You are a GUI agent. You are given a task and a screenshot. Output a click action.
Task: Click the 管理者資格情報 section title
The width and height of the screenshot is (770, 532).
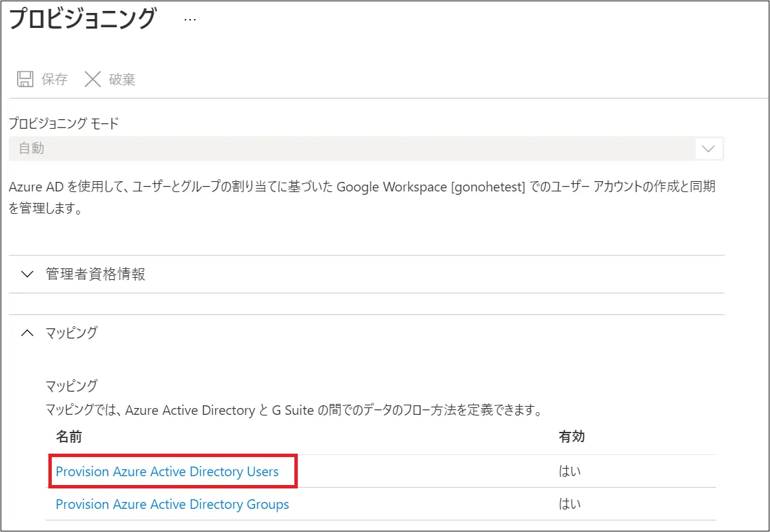click(x=95, y=275)
